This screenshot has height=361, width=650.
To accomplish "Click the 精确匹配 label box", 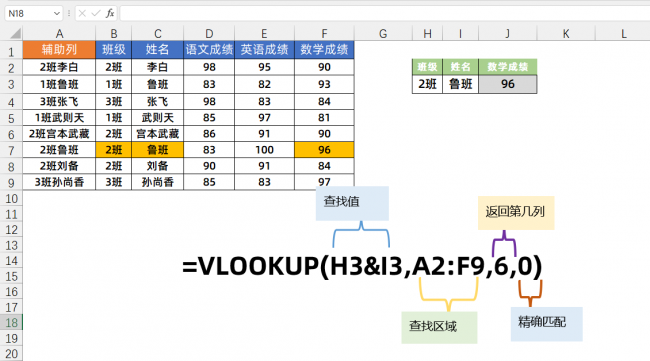I will tap(546, 324).
